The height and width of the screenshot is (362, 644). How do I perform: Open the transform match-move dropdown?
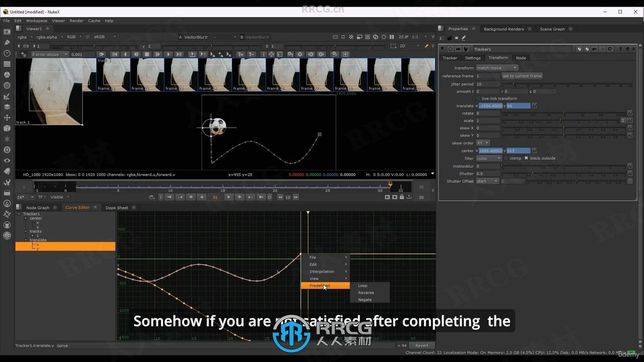coord(497,68)
